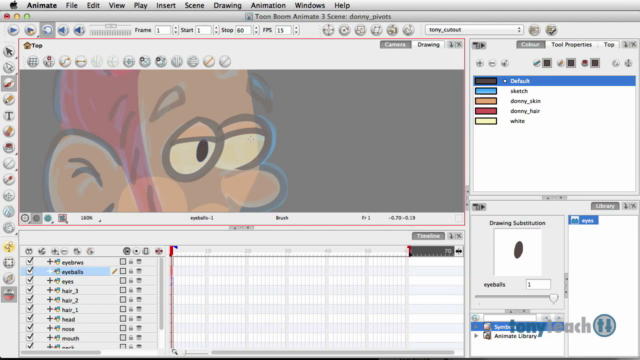The image size is (640, 360).
Task: Select the Brush tool in the left toolbar
Action: tap(9, 84)
